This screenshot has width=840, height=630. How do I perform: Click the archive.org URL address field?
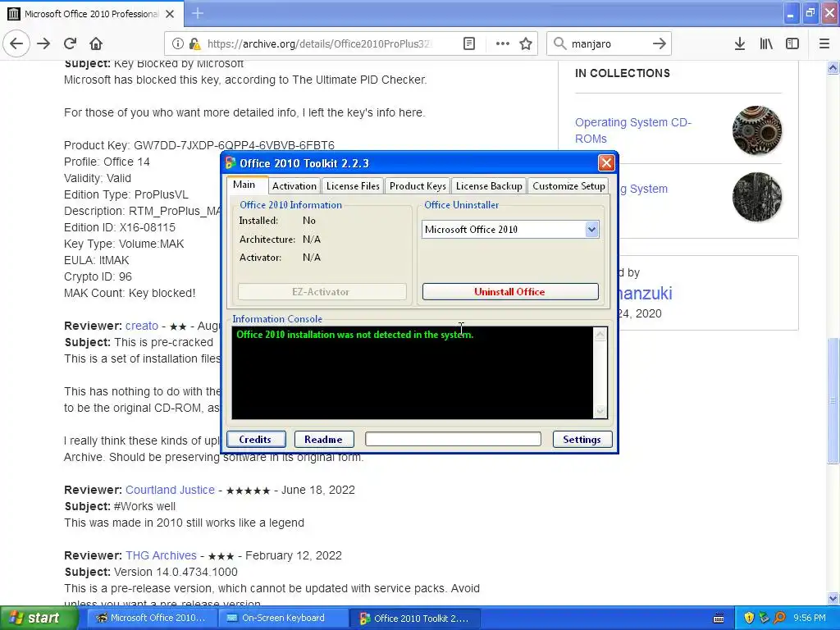click(x=320, y=44)
